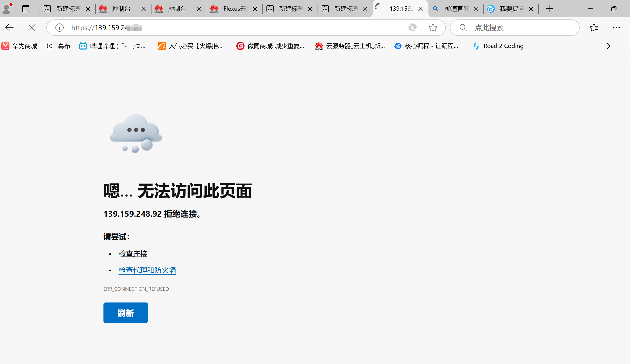This screenshot has height=364, width=630.
Task: Add page to favorites star icon
Action: pos(433,28)
